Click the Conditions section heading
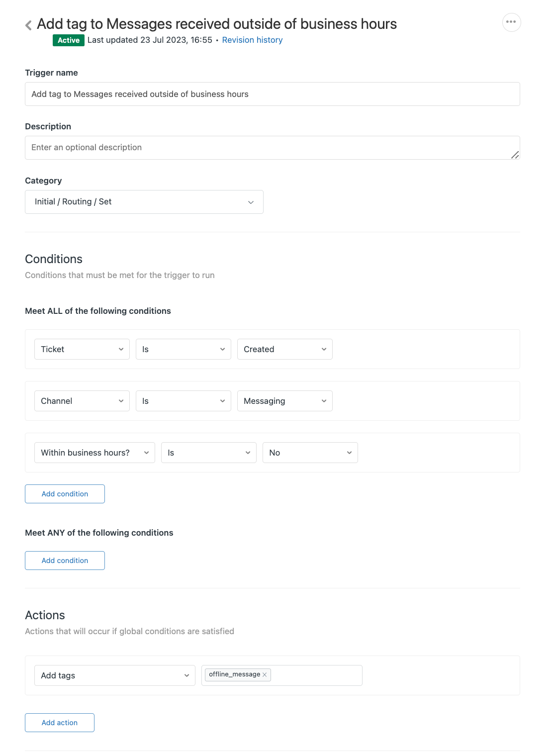 coord(54,259)
